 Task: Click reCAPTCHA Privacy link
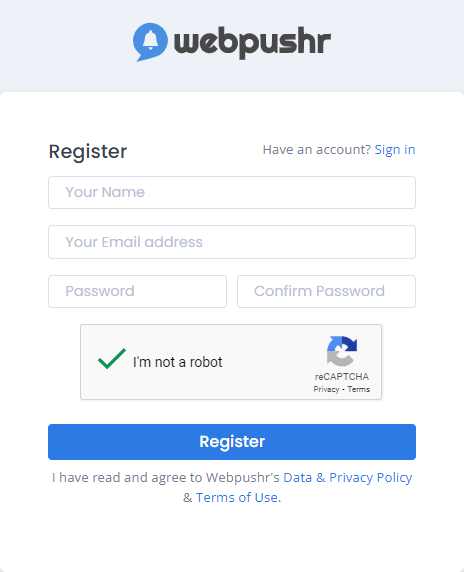click(326, 389)
